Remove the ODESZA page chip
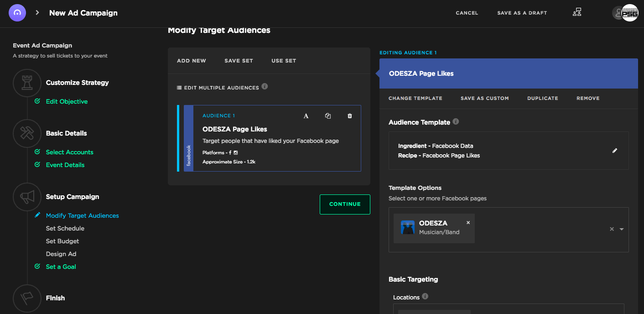644x314 pixels. point(468,223)
